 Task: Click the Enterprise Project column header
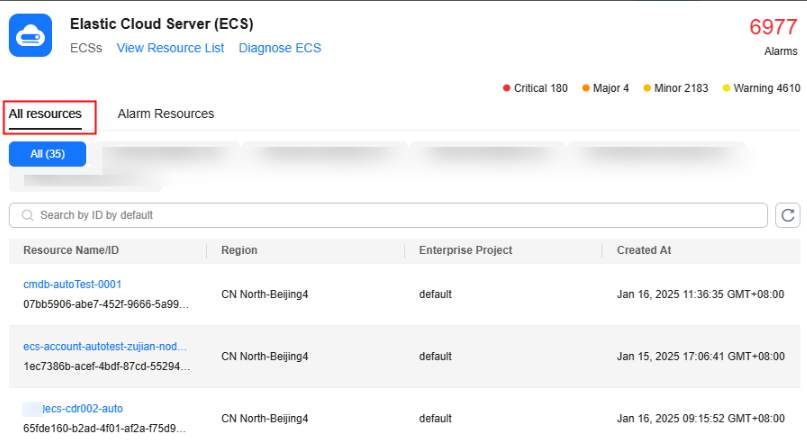pyautogui.click(x=465, y=250)
